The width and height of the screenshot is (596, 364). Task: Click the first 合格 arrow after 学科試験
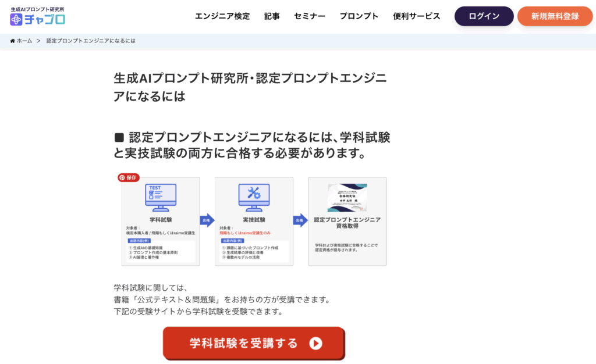(207, 220)
